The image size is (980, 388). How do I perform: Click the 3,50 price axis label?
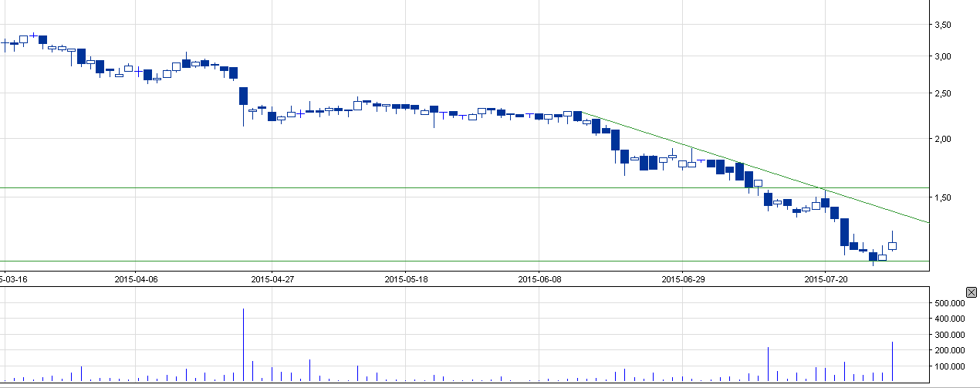pyautogui.click(x=942, y=25)
